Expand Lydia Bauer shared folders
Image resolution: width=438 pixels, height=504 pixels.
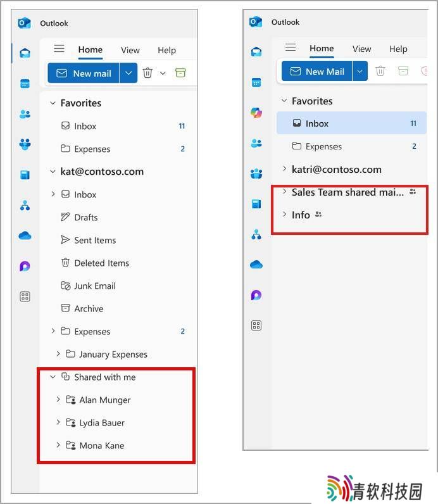click(x=58, y=422)
